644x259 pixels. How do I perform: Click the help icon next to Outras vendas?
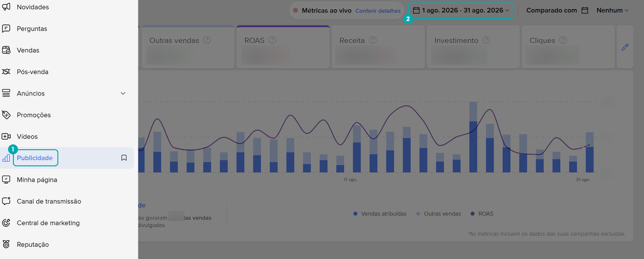click(x=207, y=40)
